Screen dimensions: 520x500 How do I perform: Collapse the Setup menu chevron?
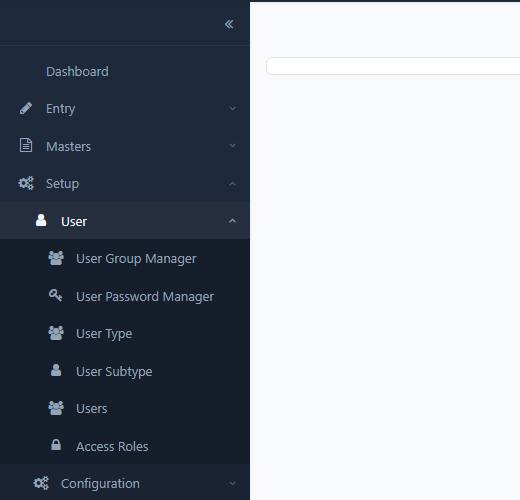click(x=233, y=184)
